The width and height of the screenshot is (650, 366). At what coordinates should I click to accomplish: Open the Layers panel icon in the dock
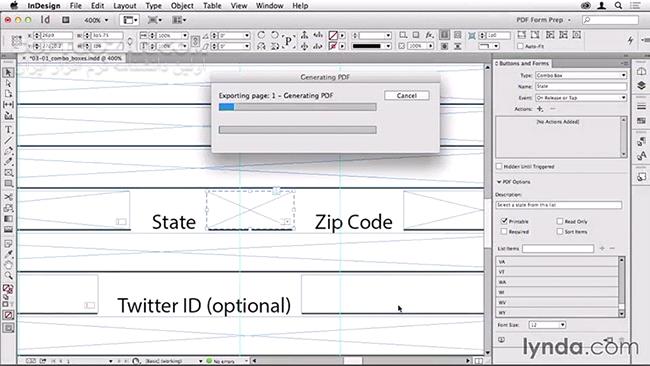[x=641, y=85]
